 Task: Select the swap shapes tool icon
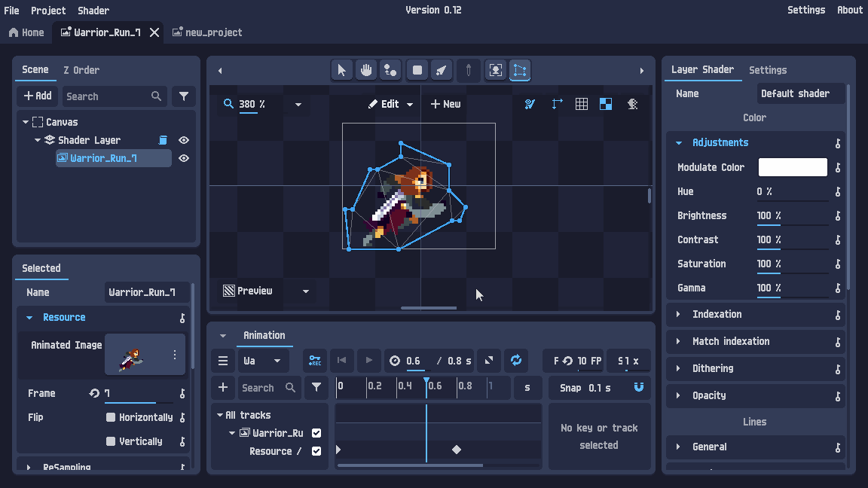point(390,70)
